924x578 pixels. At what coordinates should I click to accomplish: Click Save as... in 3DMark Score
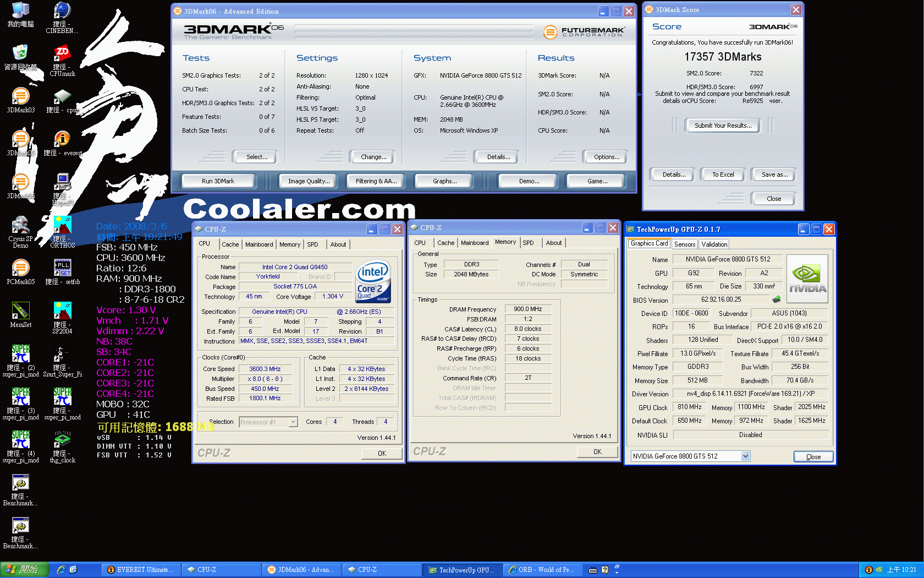coord(774,175)
